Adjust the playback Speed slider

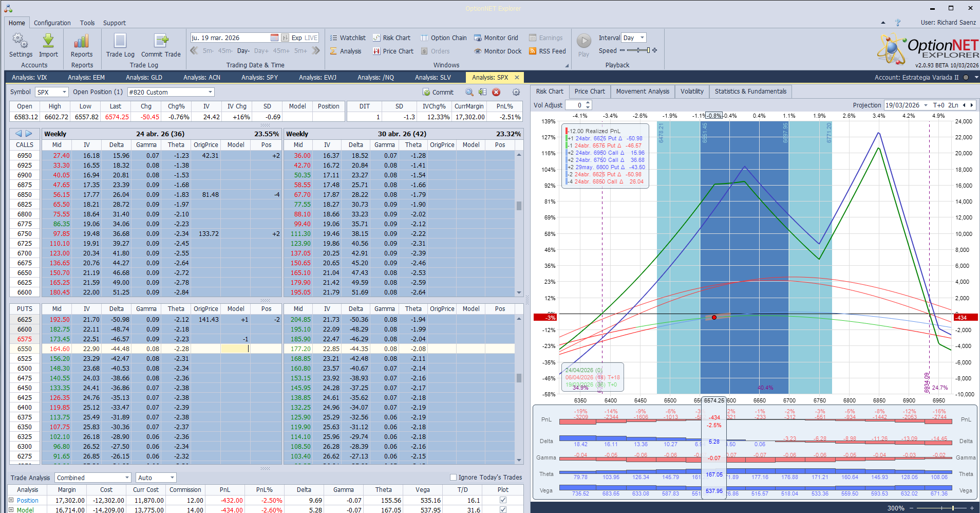click(638, 50)
